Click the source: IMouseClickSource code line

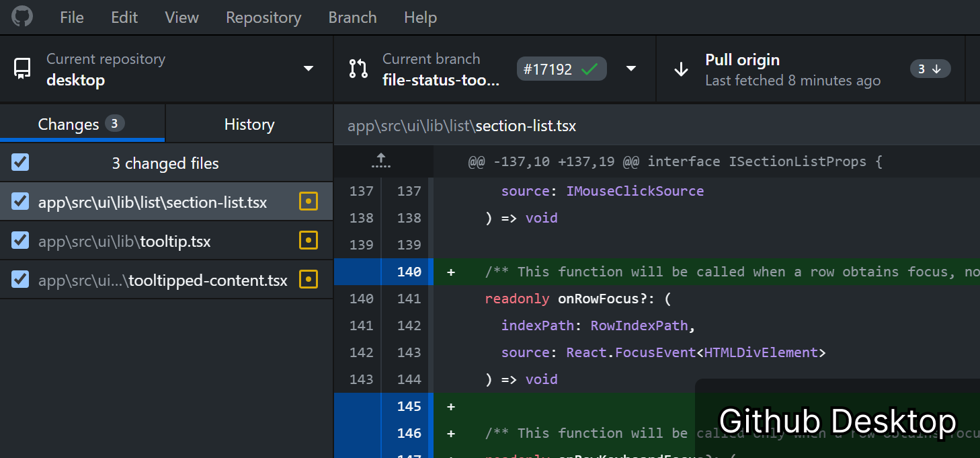602,191
